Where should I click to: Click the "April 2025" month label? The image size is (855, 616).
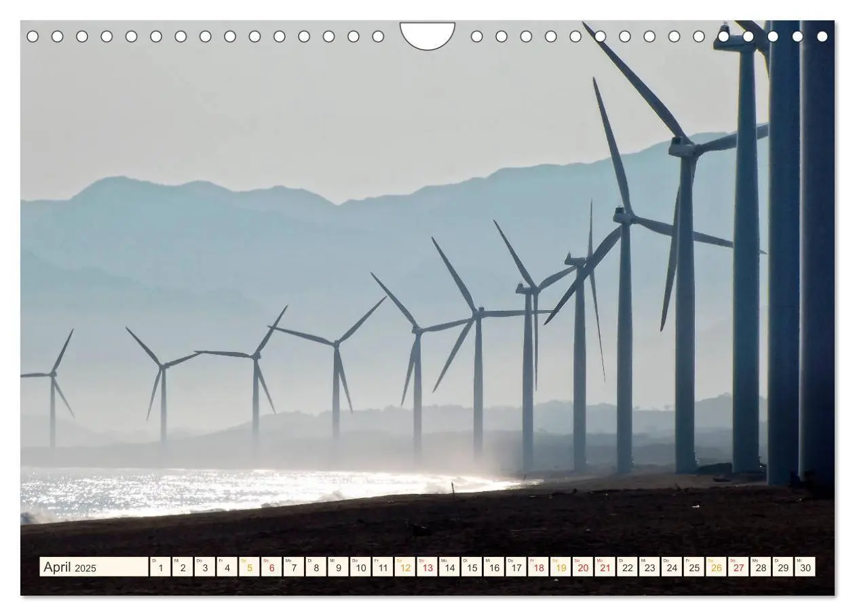click(x=94, y=567)
